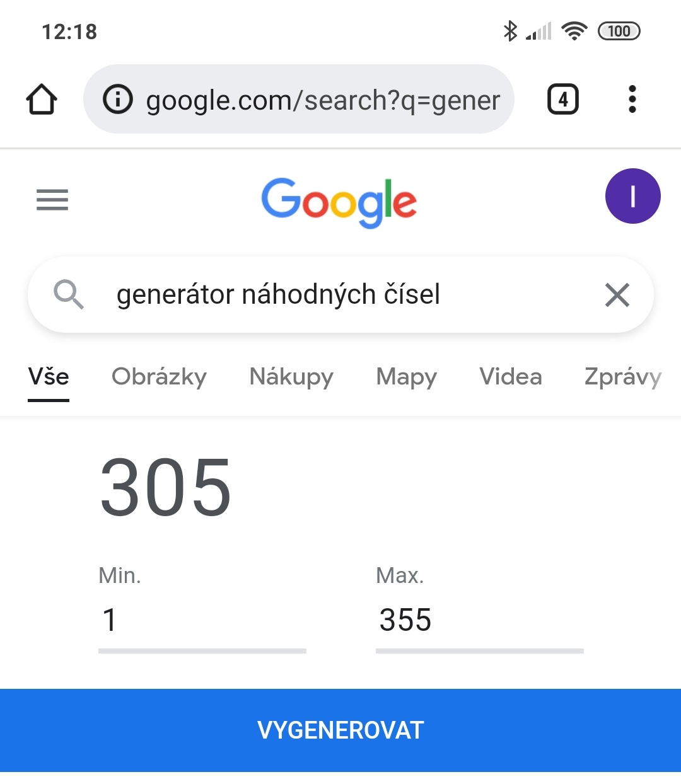This screenshot has height=784, width=681.
Task: Open the site info icon in address bar
Action: pyautogui.click(x=118, y=100)
